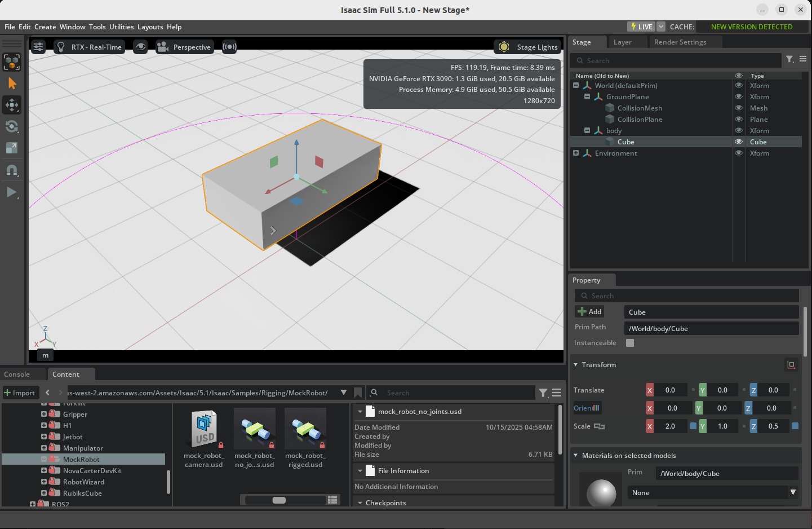This screenshot has width=812, height=529.
Task: Enable the Instanceable checkbox
Action: tap(629, 343)
